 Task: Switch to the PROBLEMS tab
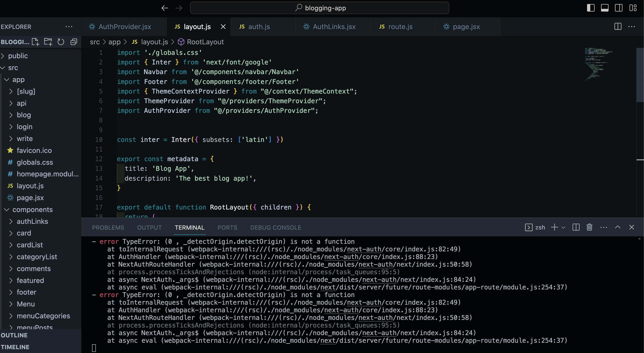click(108, 228)
